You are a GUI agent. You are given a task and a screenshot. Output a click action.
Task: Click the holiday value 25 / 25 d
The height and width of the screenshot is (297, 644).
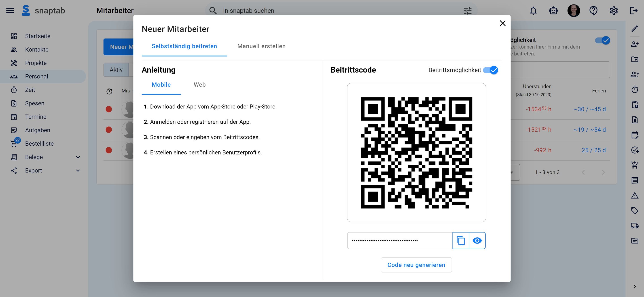(x=593, y=150)
